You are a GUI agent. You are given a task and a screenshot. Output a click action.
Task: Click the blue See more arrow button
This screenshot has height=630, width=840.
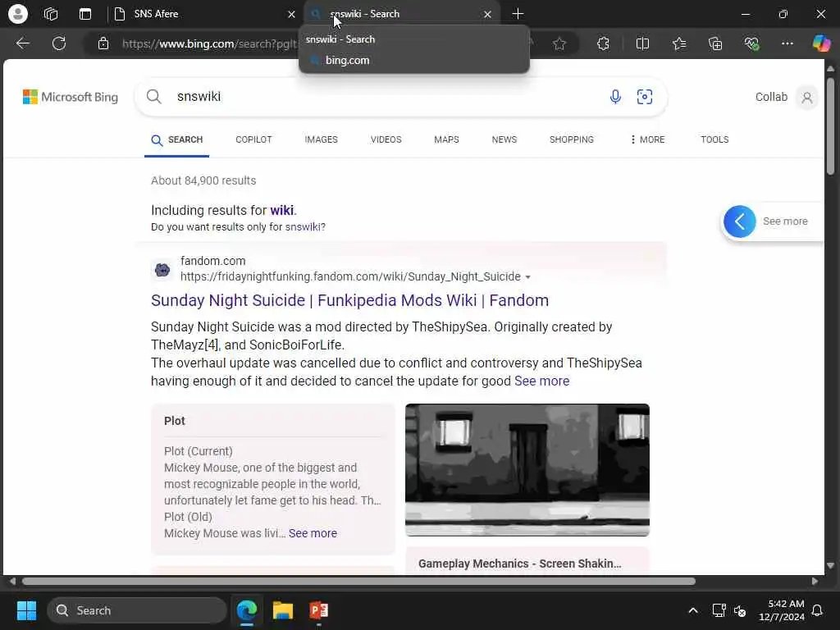pos(739,221)
